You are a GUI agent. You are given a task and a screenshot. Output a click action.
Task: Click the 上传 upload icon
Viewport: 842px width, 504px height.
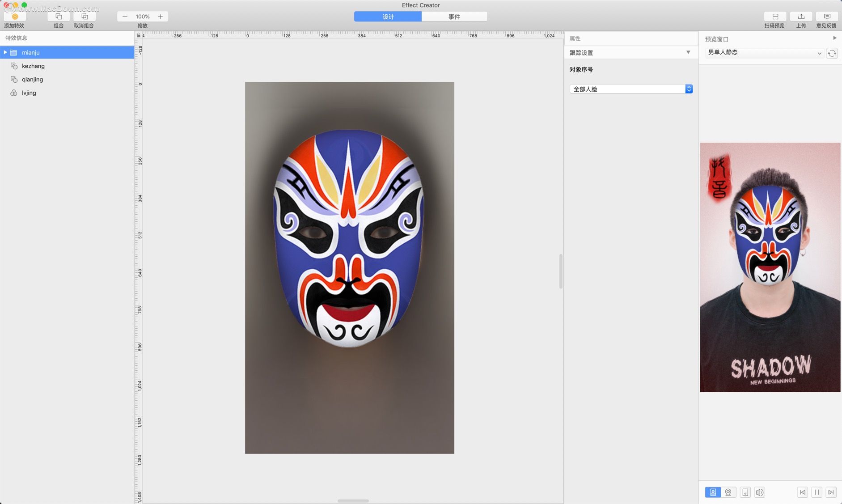point(801,17)
